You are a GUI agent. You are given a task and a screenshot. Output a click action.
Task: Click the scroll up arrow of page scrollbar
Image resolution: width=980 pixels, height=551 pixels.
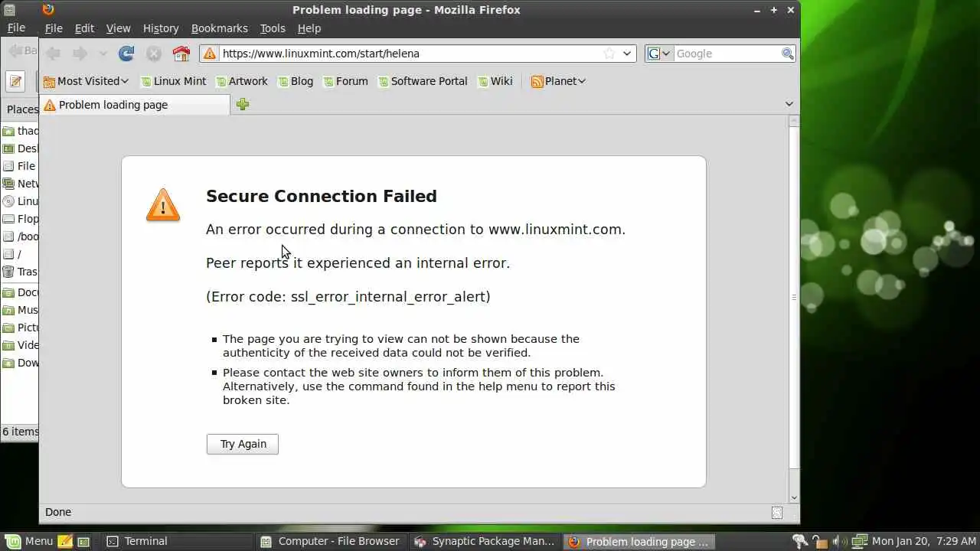coord(794,121)
